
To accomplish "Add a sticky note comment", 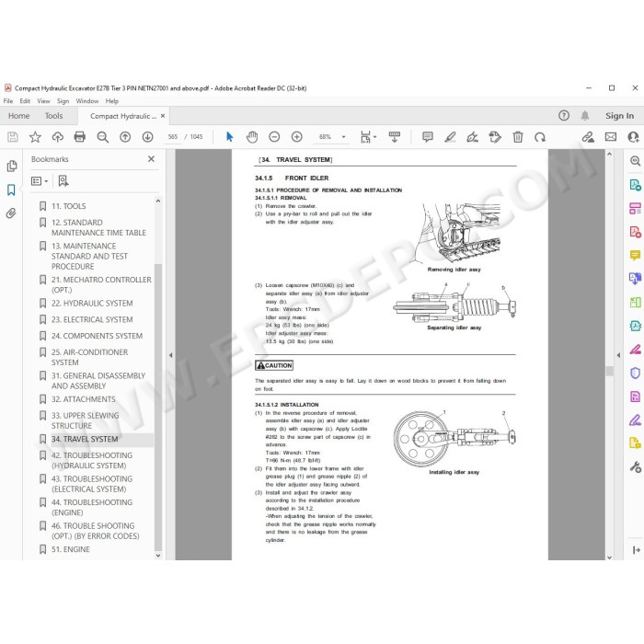I will tap(428, 137).
